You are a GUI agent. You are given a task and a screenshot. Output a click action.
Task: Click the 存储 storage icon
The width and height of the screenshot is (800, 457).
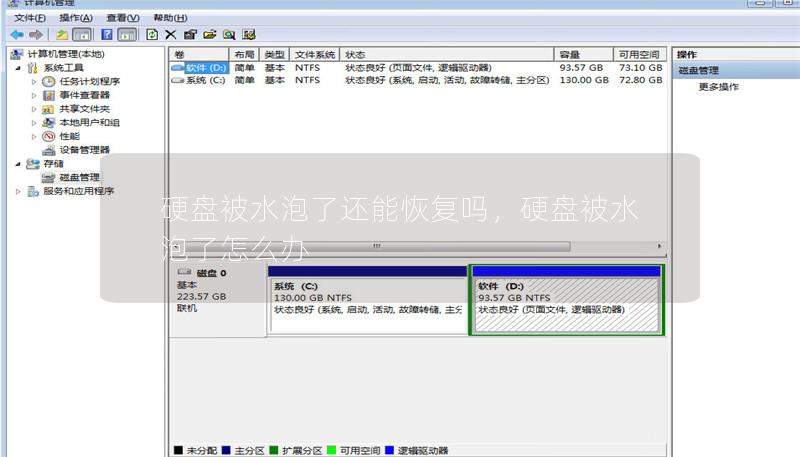[x=33, y=164]
